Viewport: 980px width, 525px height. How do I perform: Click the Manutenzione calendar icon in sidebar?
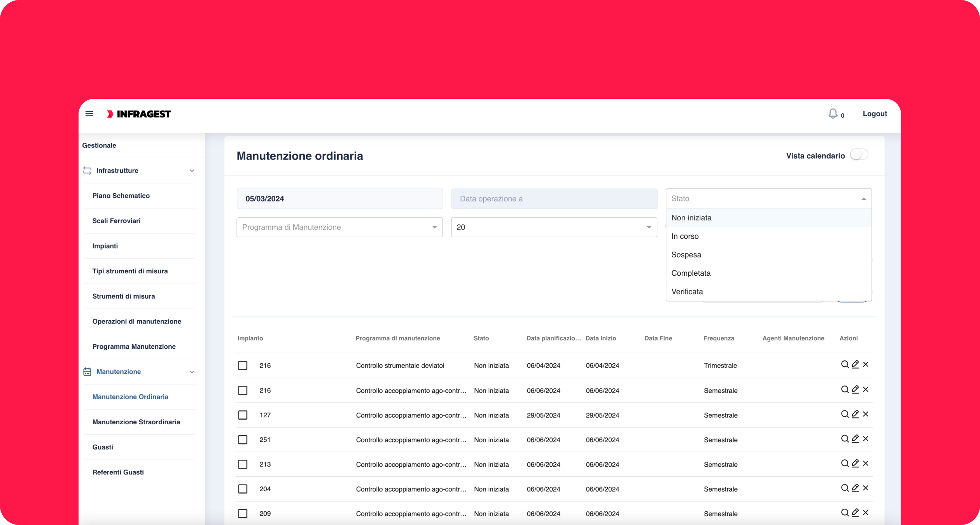pos(87,372)
